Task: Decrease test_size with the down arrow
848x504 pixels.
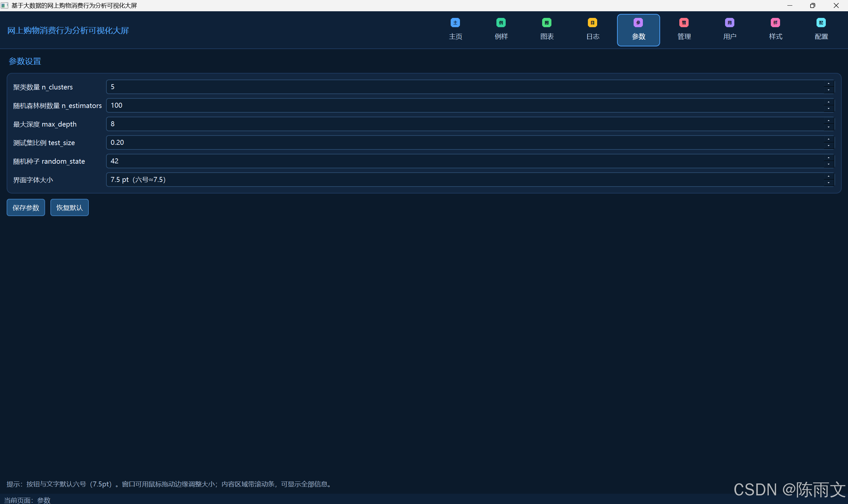Action: 828,146
